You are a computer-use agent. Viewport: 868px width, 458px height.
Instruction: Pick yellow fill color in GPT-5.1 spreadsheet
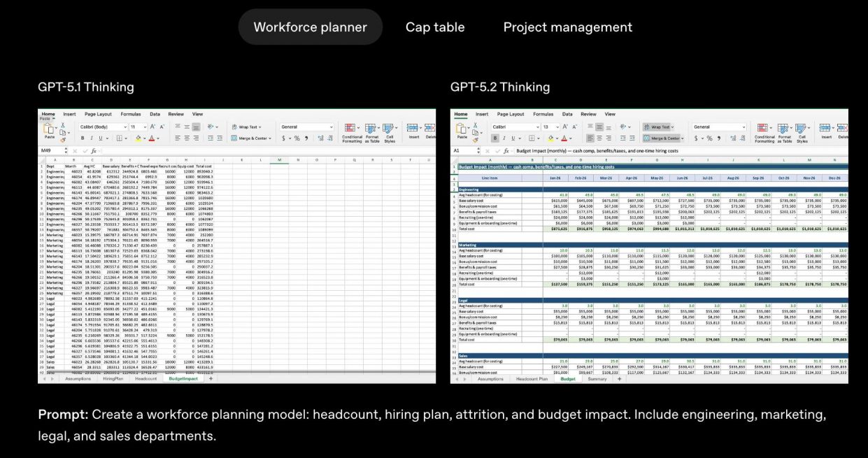138,138
